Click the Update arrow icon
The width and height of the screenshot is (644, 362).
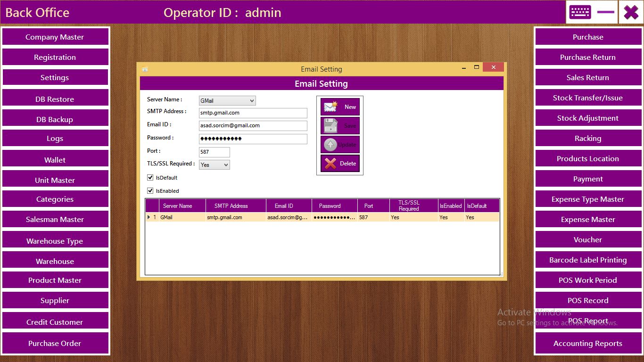tap(330, 145)
